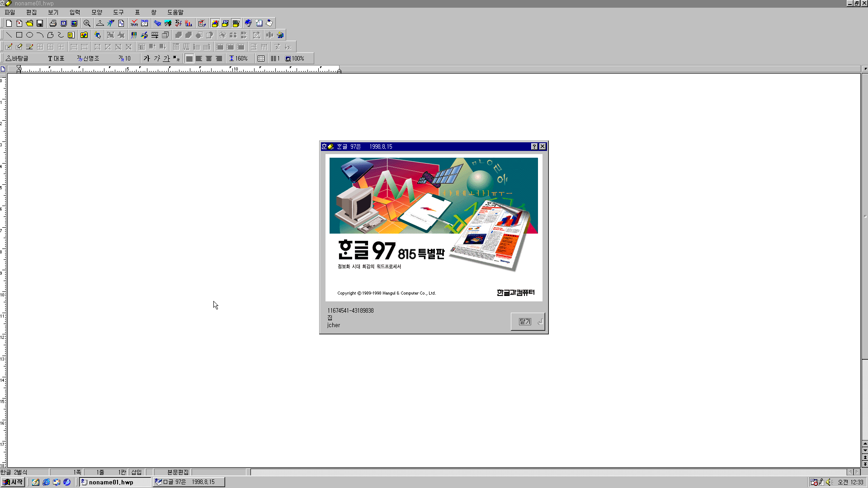Select the curve drawing tool
868x488 pixels.
click(x=61, y=35)
